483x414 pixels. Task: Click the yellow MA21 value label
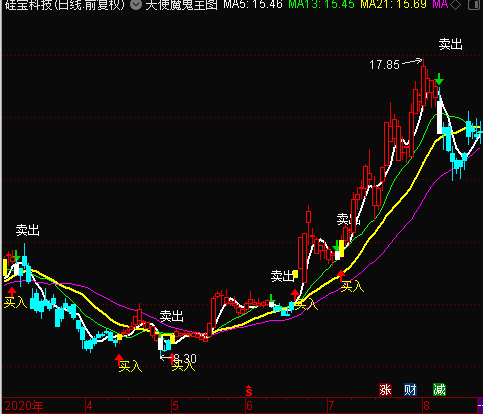[x=394, y=4]
